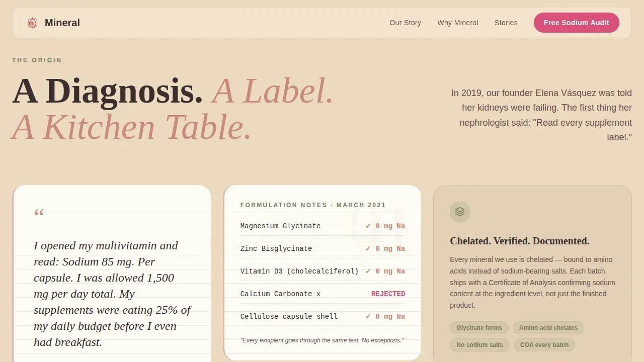Click the multivitamin Sodium 85 mg quote
The height and width of the screenshot is (362, 644).
112,294
